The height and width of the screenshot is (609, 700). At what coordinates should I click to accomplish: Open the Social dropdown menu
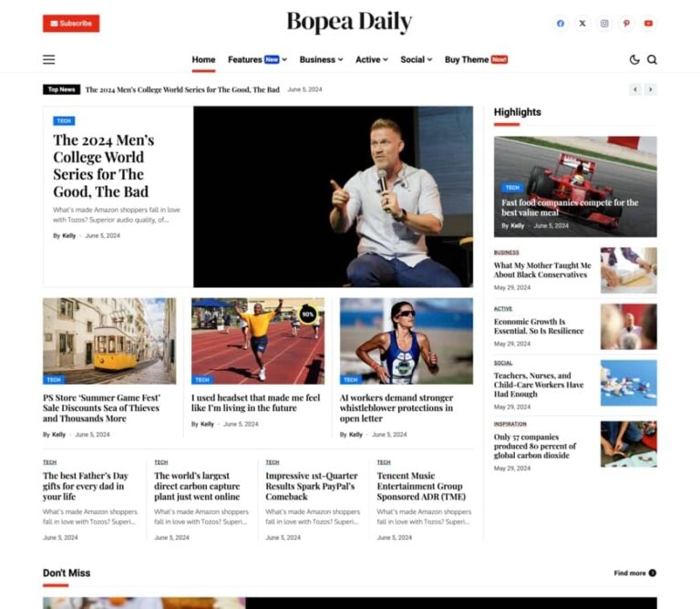pos(416,59)
